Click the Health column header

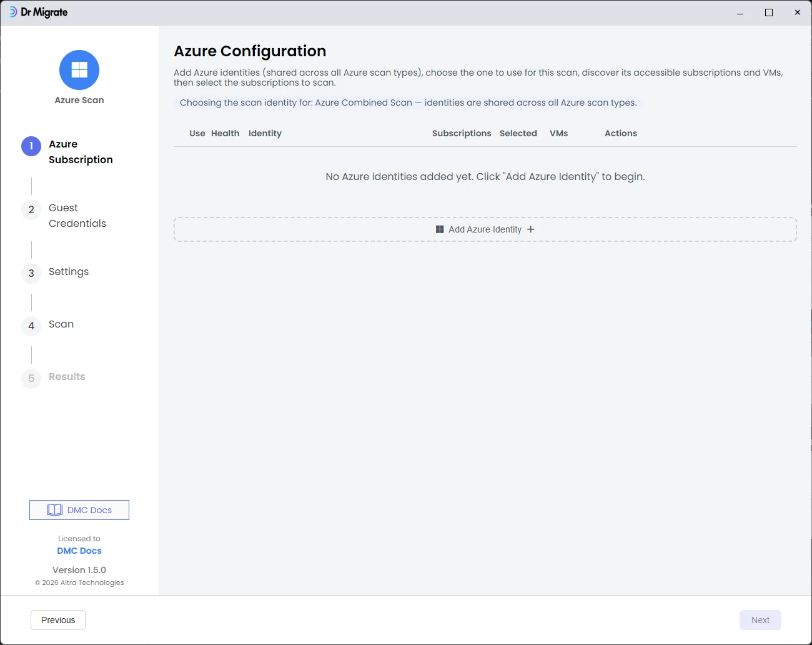click(225, 133)
